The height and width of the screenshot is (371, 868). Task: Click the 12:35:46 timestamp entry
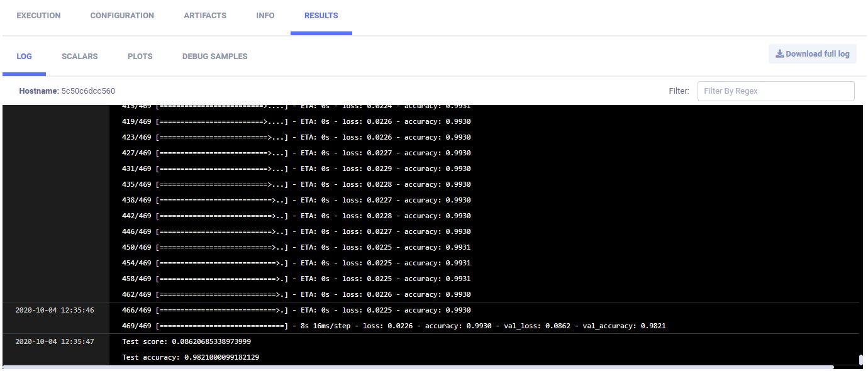click(x=55, y=310)
